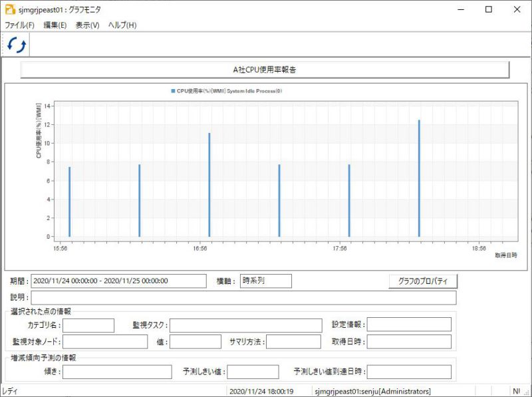The width and height of the screenshot is (532, 397).
Task: Click the 予測しきい値 field
Action: click(253, 372)
